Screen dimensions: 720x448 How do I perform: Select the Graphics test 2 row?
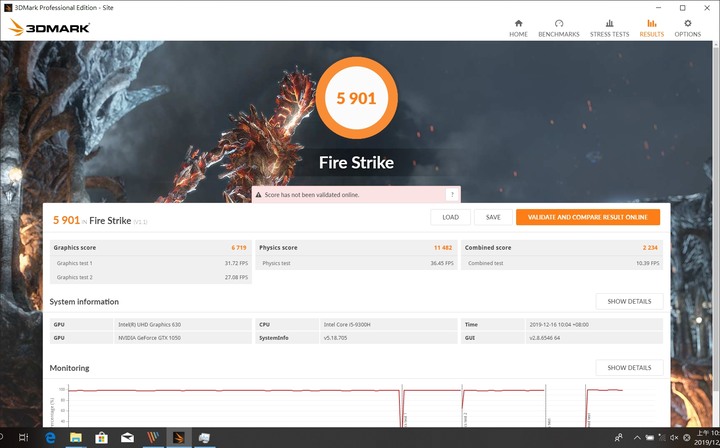[151, 277]
